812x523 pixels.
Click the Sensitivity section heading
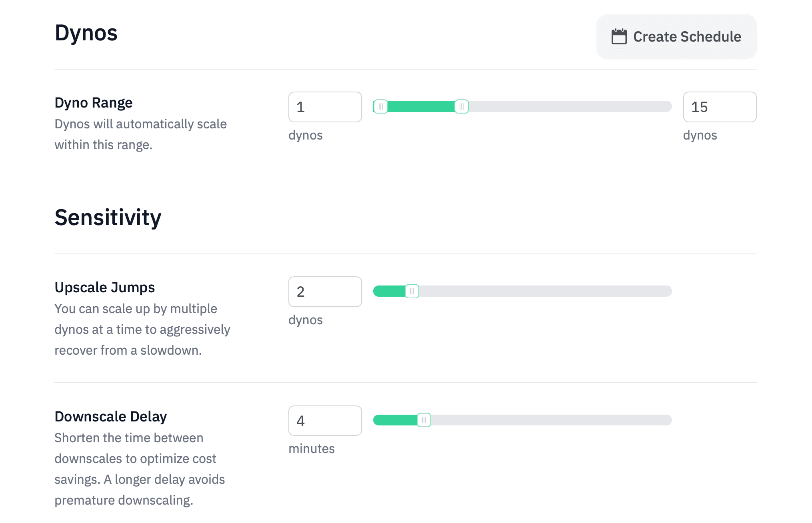pyautogui.click(x=108, y=218)
